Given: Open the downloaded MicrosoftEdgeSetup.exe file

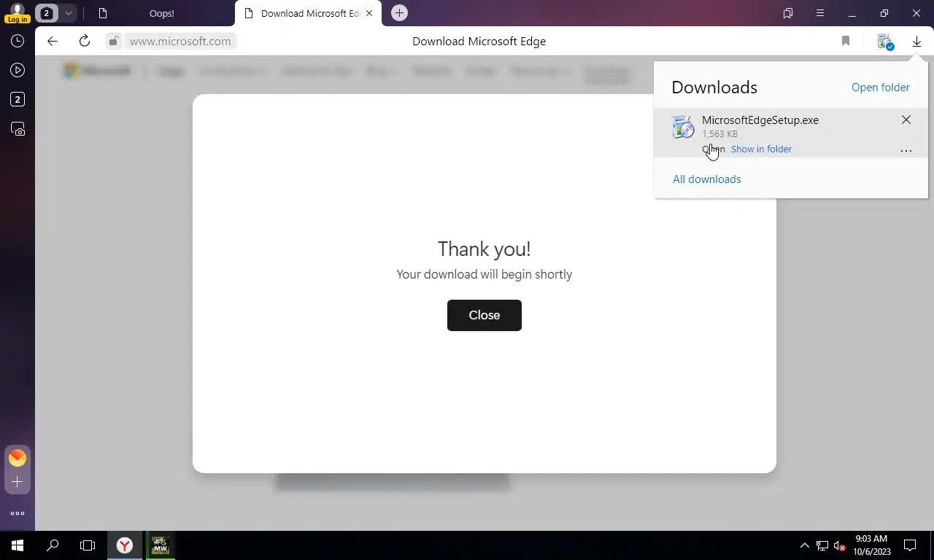Looking at the screenshot, I should pos(713,149).
